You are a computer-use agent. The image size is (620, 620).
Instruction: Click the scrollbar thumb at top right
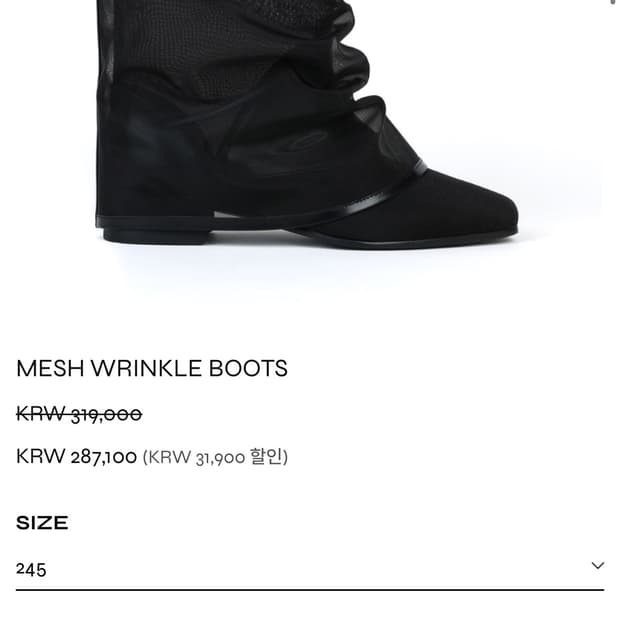click(614, 2)
